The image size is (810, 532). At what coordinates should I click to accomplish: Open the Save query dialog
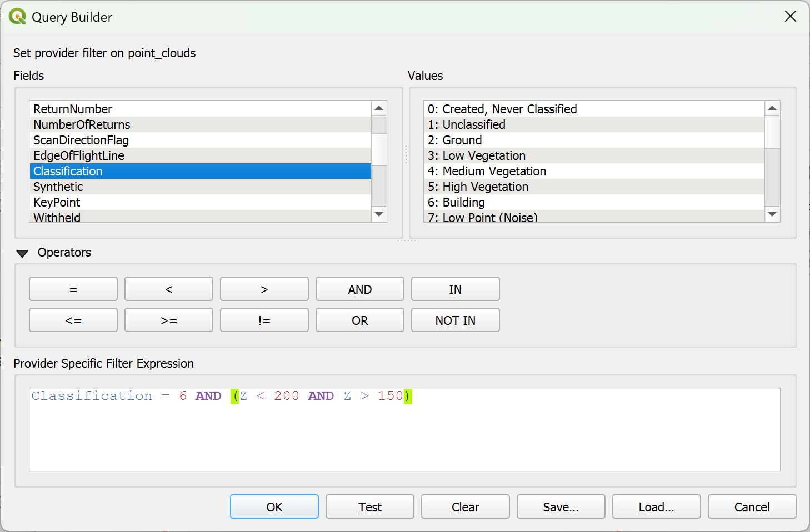pos(561,507)
